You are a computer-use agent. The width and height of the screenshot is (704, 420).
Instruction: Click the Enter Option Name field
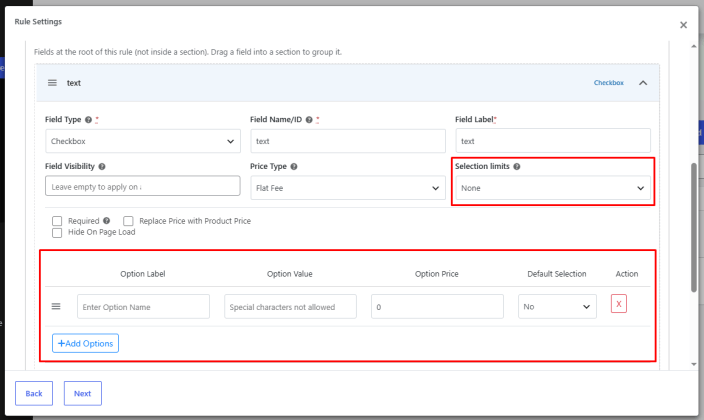point(143,306)
